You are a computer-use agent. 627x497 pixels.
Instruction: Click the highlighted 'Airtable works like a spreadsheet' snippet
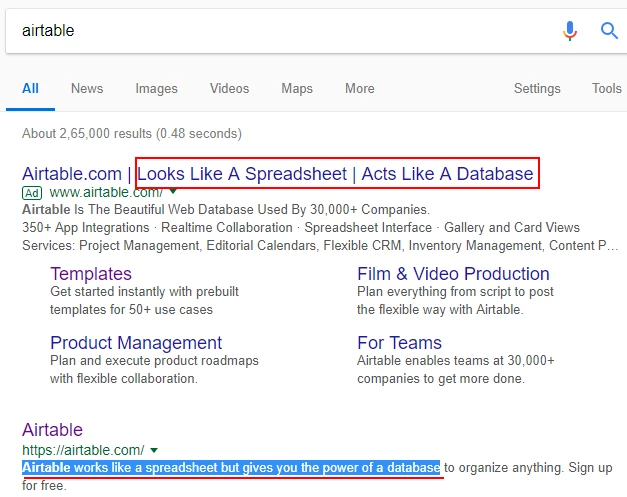pos(231,467)
